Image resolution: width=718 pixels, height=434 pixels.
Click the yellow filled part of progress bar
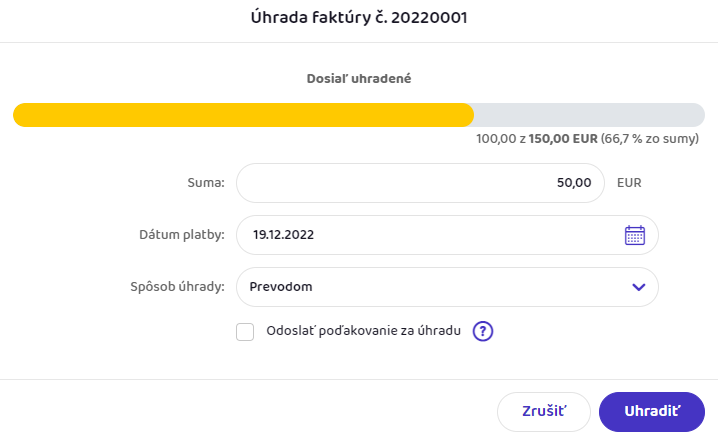(242, 114)
